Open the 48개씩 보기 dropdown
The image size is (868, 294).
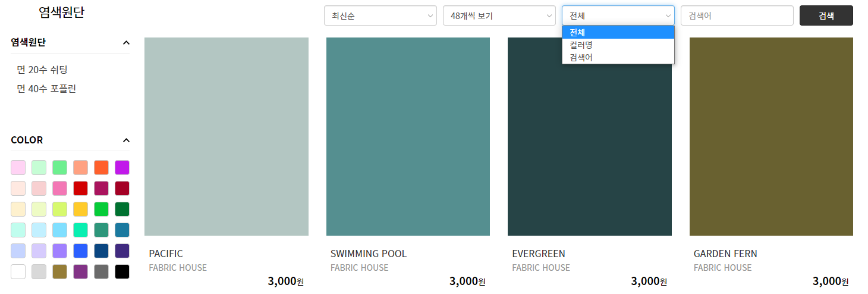click(499, 16)
